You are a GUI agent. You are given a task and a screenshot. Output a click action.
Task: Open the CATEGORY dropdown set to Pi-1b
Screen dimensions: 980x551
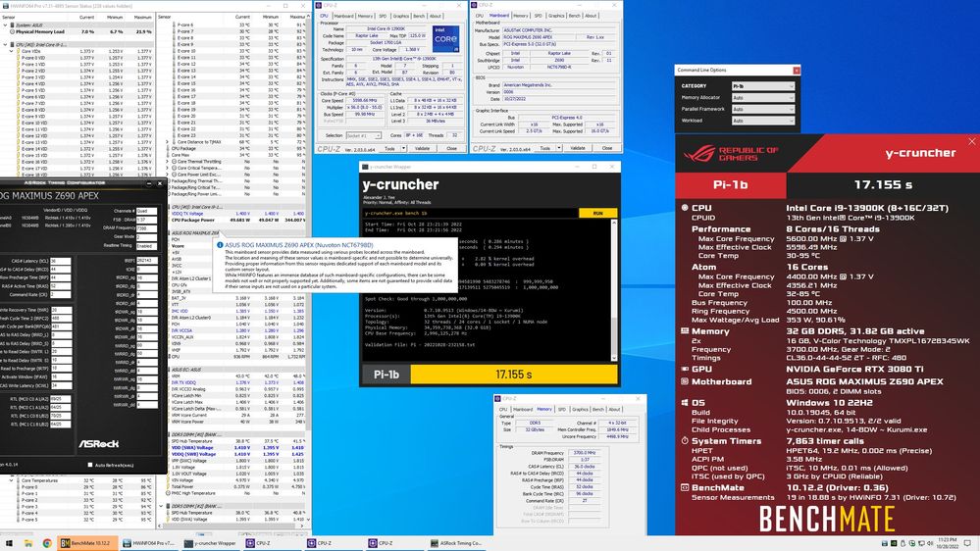coord(762,86)
